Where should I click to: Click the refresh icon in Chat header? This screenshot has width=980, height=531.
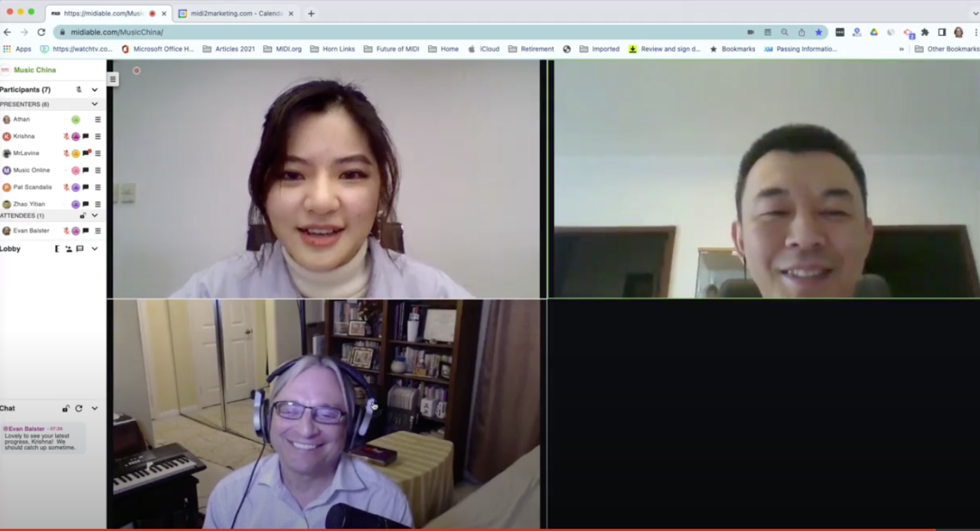(79, 409)
